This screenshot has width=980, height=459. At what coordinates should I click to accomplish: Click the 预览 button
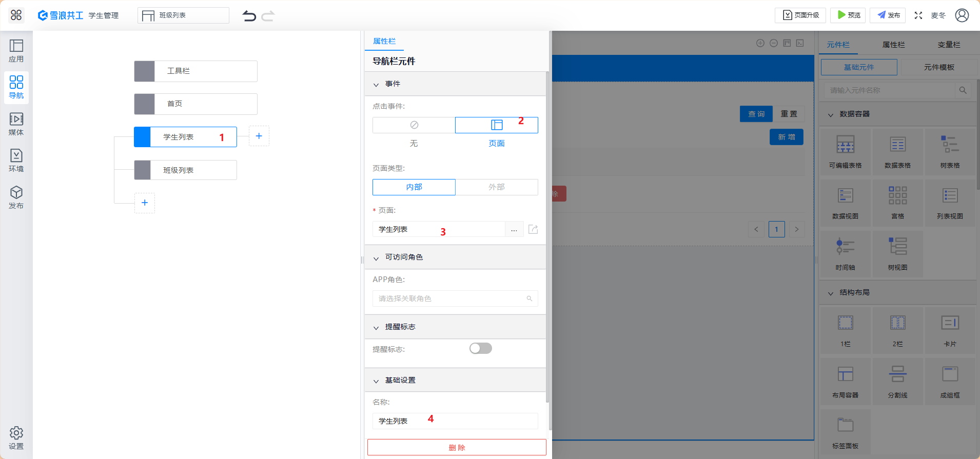click(848, 15)
